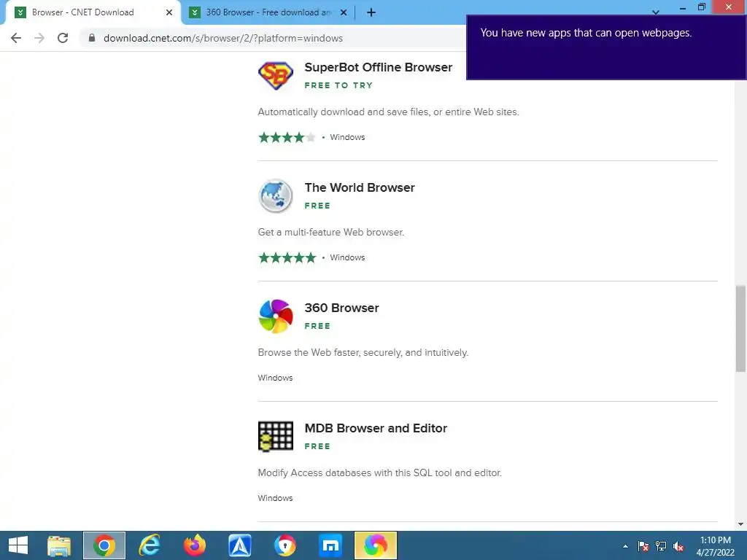Open The World Browser listing title
747x560 pixels.
tap(360, 187)
